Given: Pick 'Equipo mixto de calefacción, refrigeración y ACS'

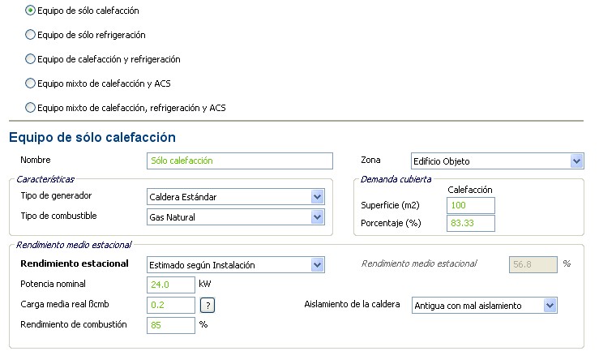Looking at the screenshot, I should tap(31, 107).
